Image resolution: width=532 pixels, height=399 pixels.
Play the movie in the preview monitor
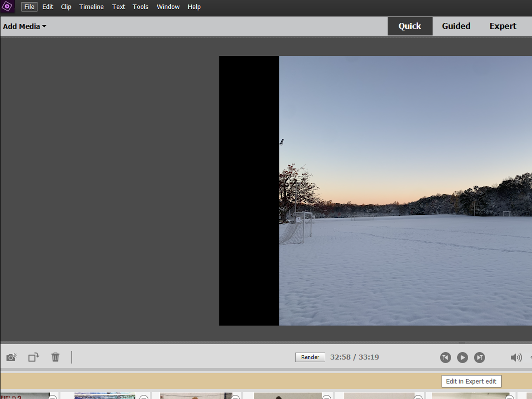point(462,358)
